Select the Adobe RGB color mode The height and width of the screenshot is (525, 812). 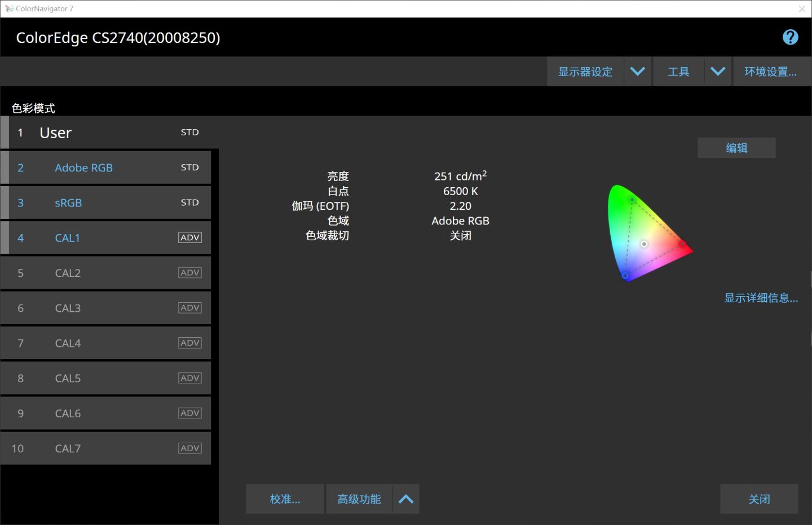click(x=83, y=167)
